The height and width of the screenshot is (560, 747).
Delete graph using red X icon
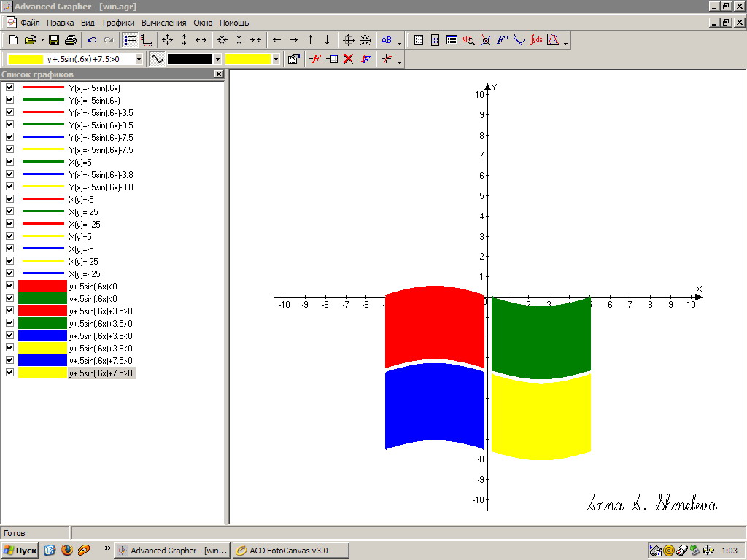point(348,59)
